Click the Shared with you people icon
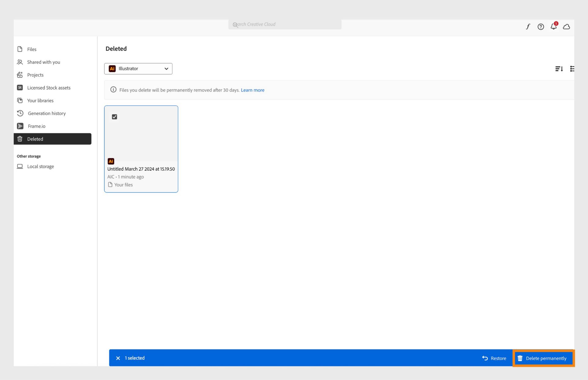Viewport: 588px width, 380px height. pyautogui.click(x=20, y=62)
